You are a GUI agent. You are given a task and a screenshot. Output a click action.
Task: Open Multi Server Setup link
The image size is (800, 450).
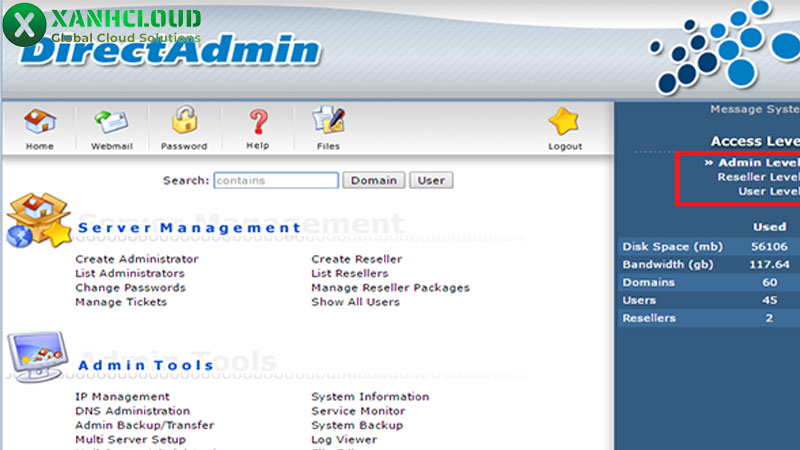tap(130, 439)
